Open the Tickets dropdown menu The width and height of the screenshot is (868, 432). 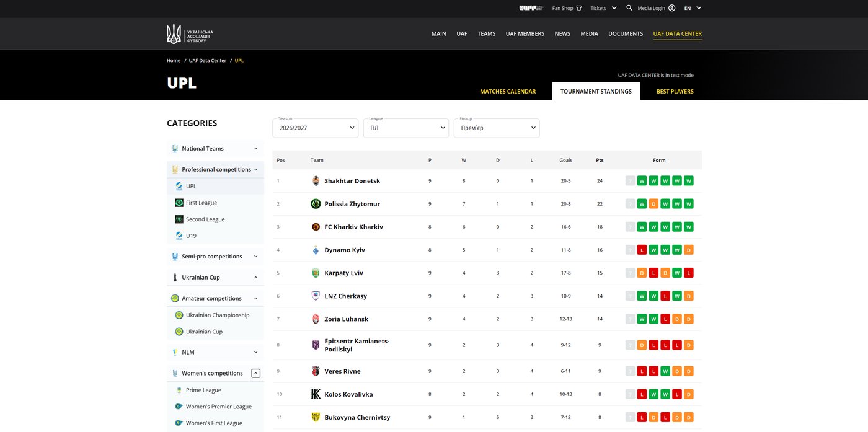pyautogui.click(x=603, y=8)
